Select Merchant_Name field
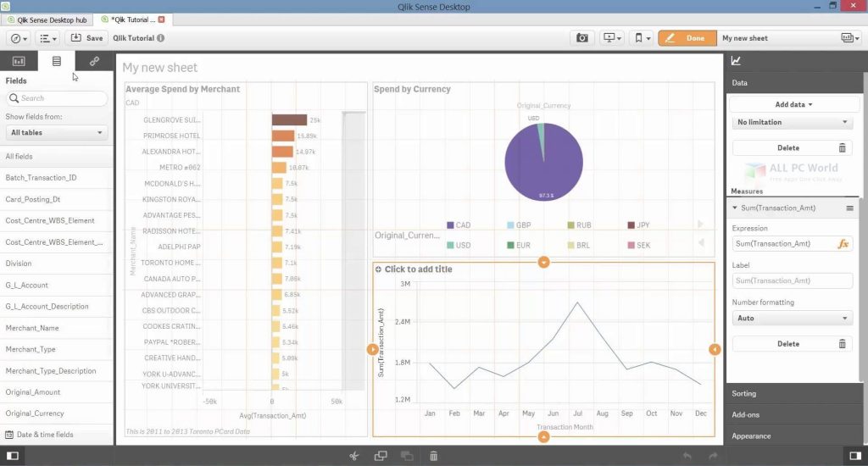868x466 pixels. click(57, 328)
